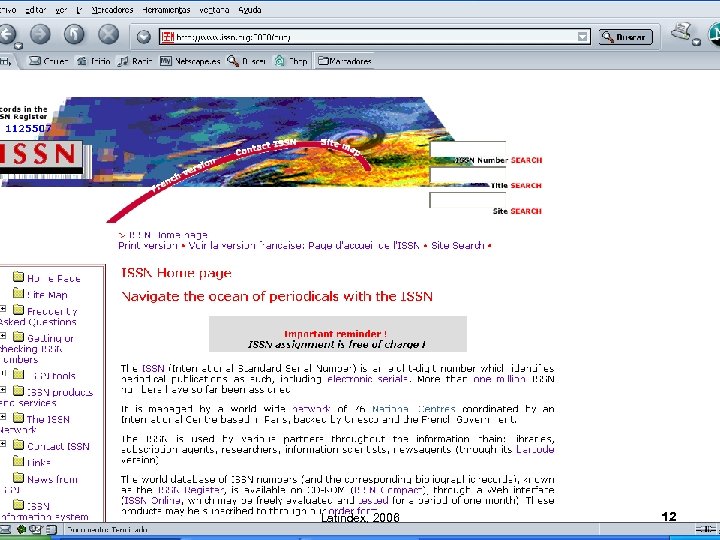The width and height of the screenshot is (720, 540).
Task: Open the Marcadores menu in the menu bar
Action: pyautogui.click(x=112, y=10)
